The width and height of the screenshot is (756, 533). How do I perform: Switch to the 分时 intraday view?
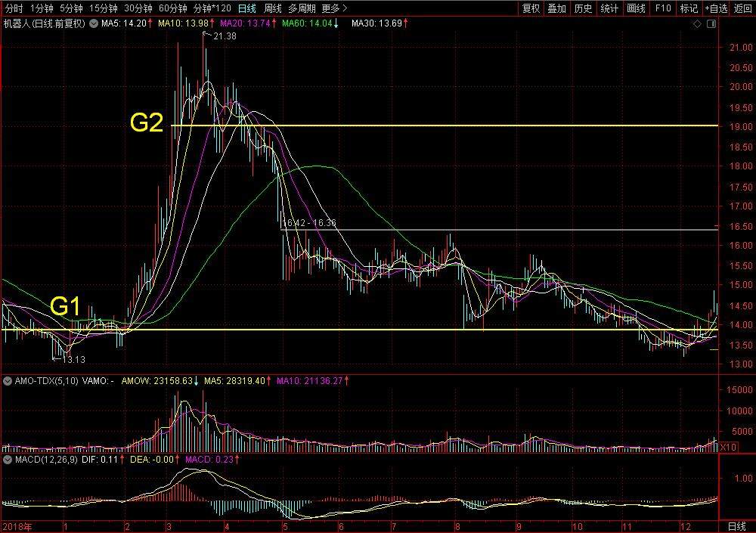coord(14,8)
